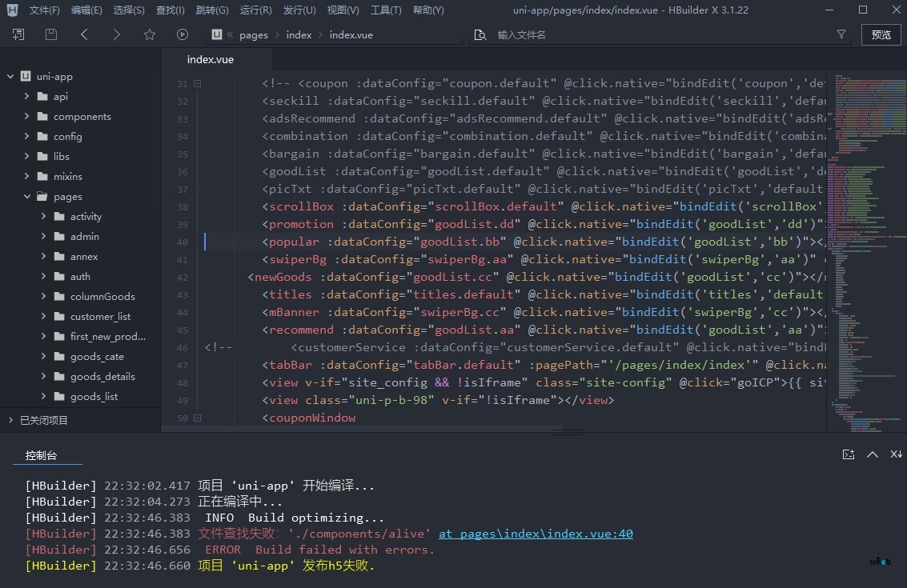
Task: Click the 预览 preview button
Action: tap(881, 34)
